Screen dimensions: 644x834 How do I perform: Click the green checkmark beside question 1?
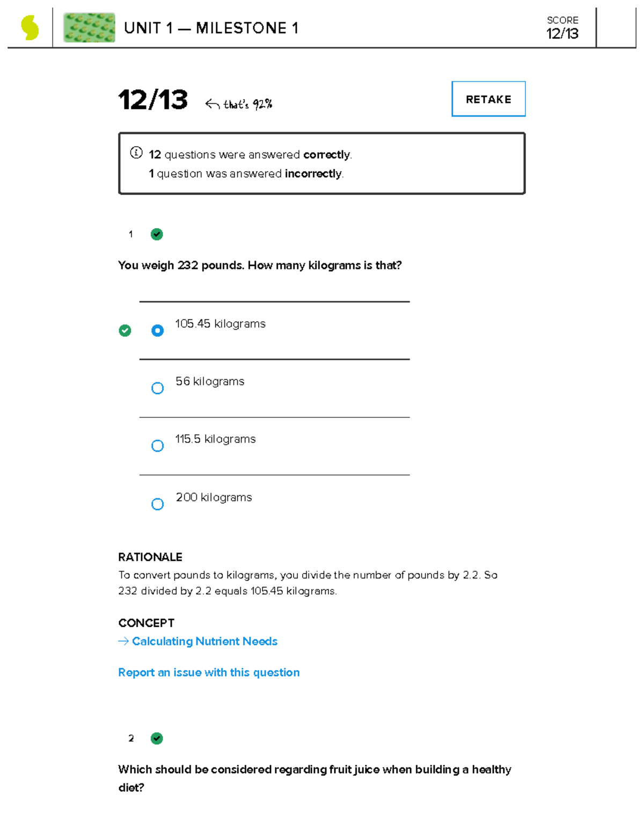tap(156, 234)
